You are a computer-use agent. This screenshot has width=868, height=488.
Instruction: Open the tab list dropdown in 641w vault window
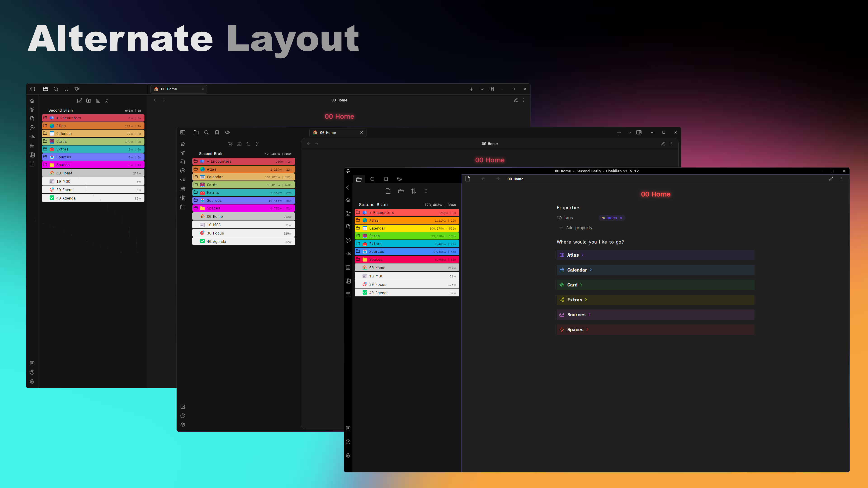coord(482,89)
